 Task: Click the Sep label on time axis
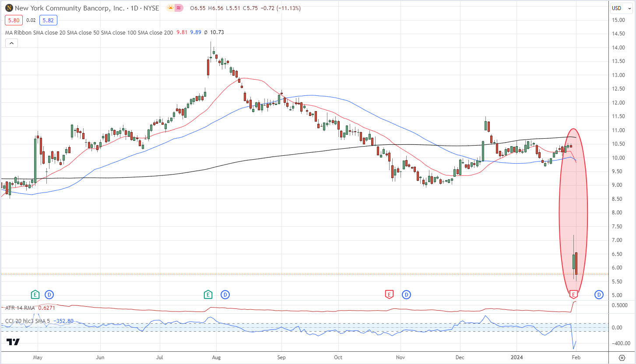click(x=281, y=357)
